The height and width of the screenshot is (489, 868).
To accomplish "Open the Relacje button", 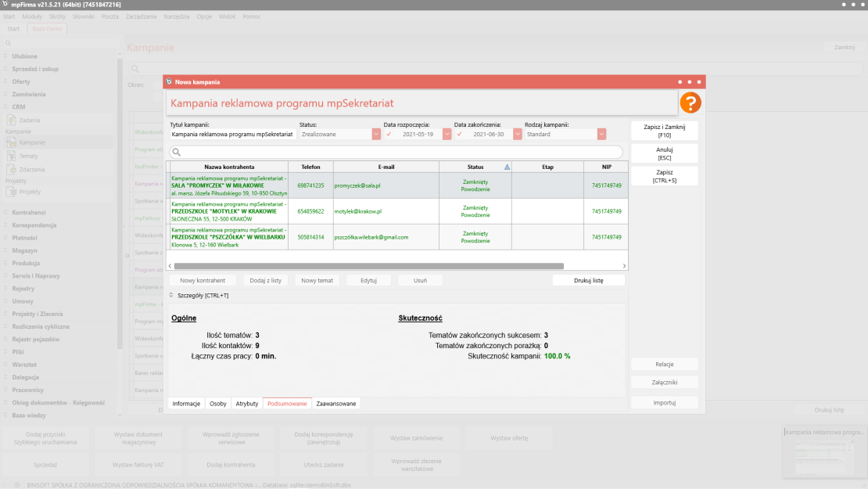I will click(664, 364).
